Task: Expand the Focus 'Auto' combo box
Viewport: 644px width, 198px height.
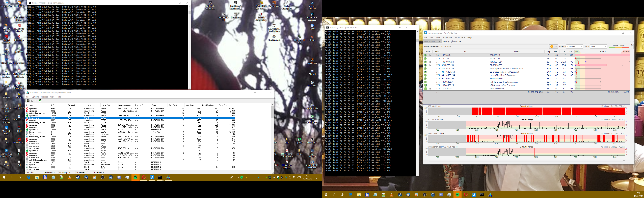Action: (x=599, y=47)
